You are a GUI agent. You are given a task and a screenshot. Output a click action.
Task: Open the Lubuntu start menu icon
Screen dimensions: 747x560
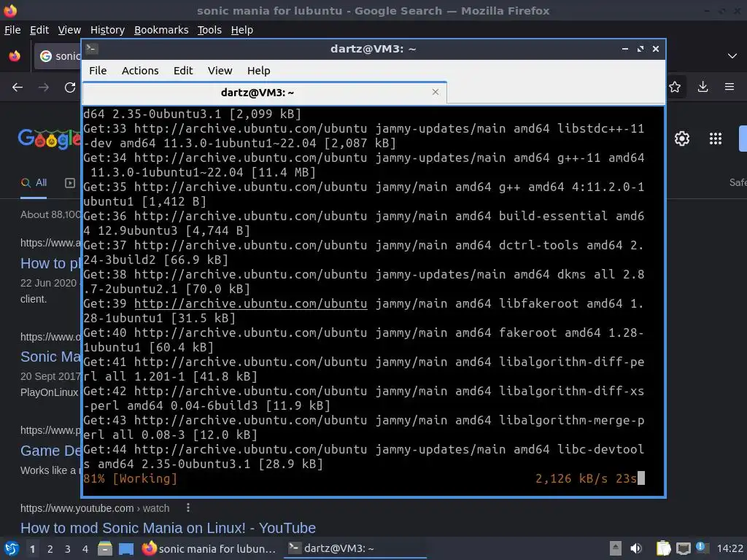[12, 549]
